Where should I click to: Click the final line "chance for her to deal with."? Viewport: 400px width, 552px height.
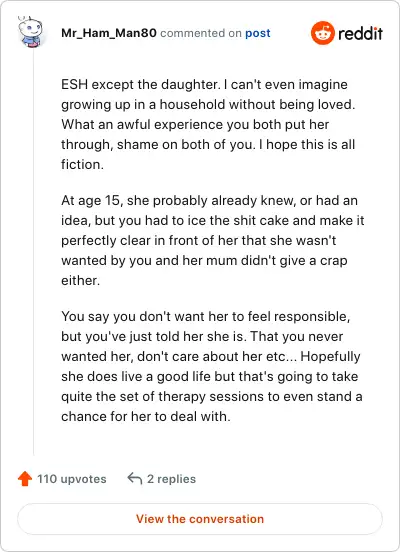click(x=146, y=416)
